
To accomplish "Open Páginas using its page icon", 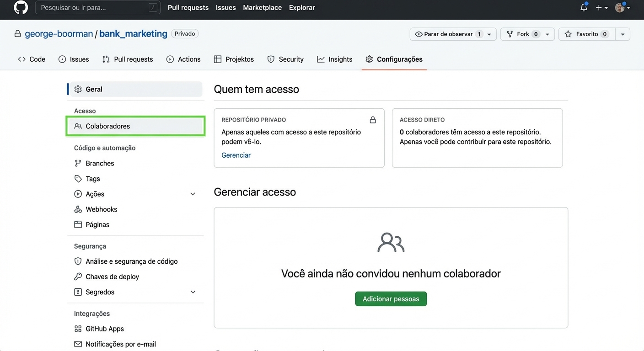I will [x=78, y=224].
